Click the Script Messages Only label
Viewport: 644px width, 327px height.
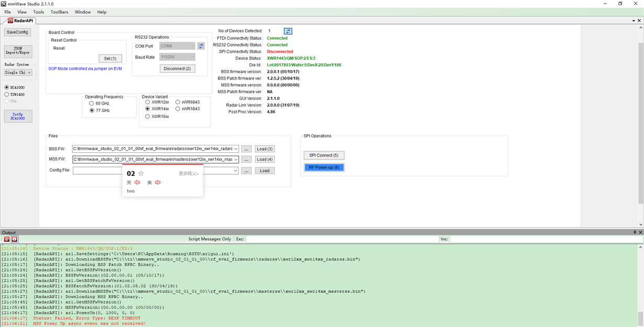point(209,239)
